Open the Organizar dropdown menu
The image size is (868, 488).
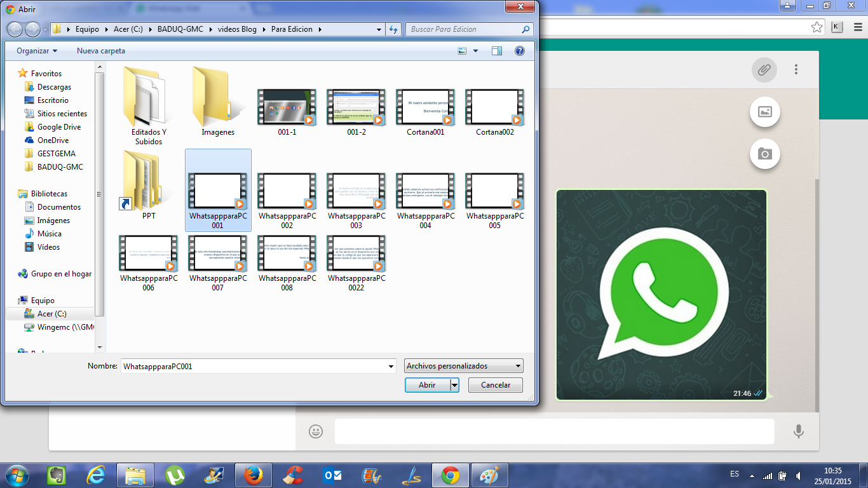pos(37,51)
